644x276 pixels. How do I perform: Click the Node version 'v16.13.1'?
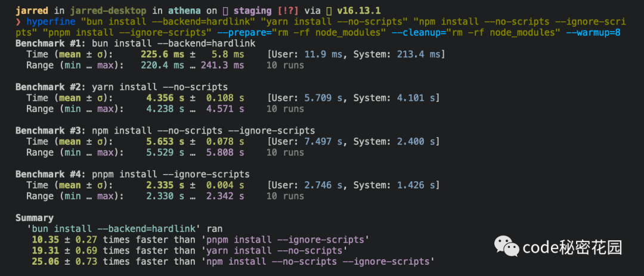coord(359,10)
